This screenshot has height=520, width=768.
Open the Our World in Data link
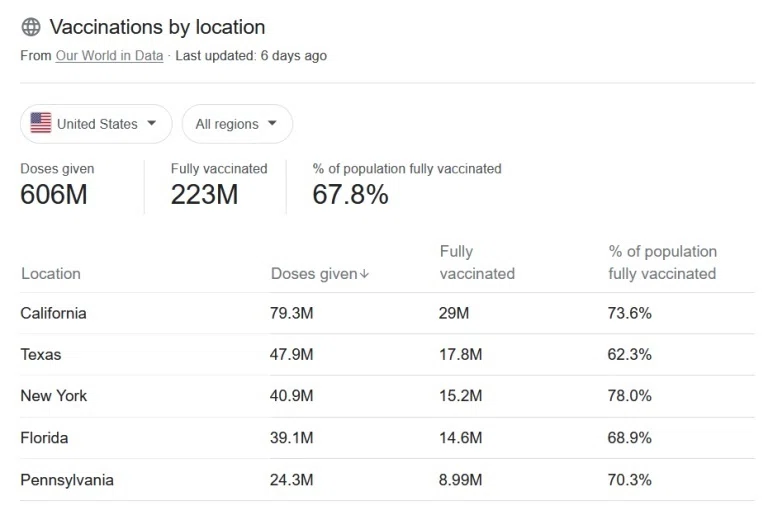coord(109,56)
